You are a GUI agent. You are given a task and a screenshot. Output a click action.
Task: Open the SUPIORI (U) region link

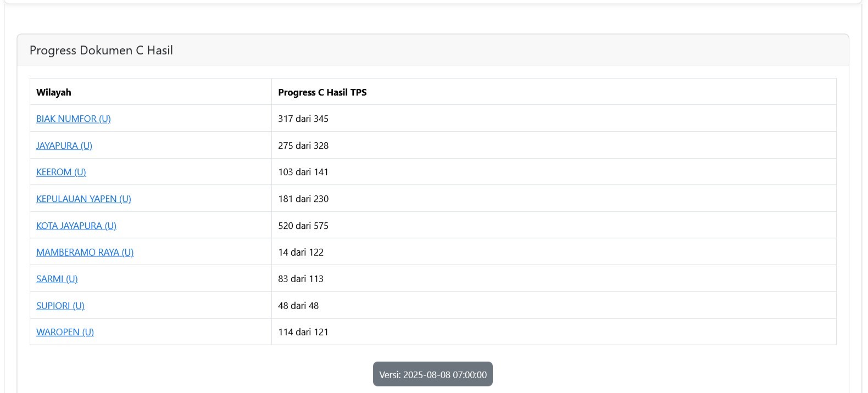tap(60, 306)
